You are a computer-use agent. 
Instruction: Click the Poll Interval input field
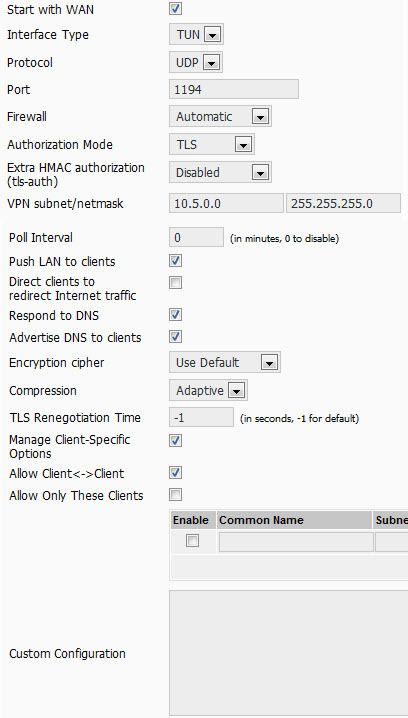(x=196, y=238)
